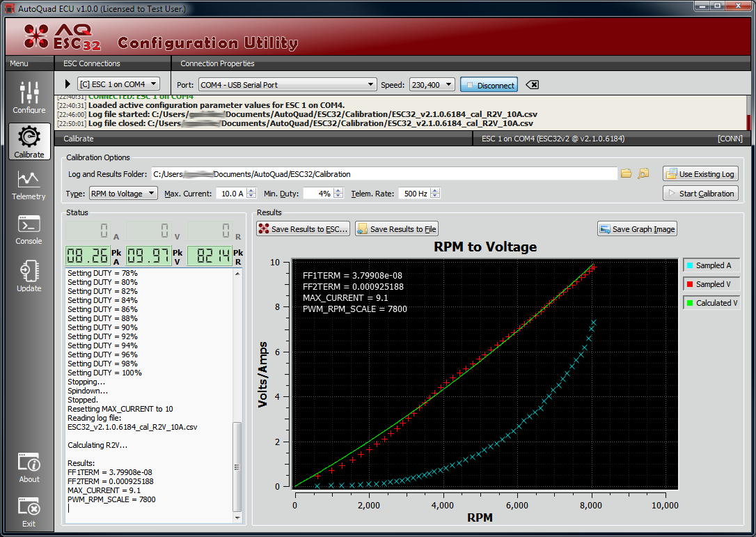Click the Telem. Rate 500 Hz field
The width and height of the screenshot is (756, 537).
(x=414, y=194)
